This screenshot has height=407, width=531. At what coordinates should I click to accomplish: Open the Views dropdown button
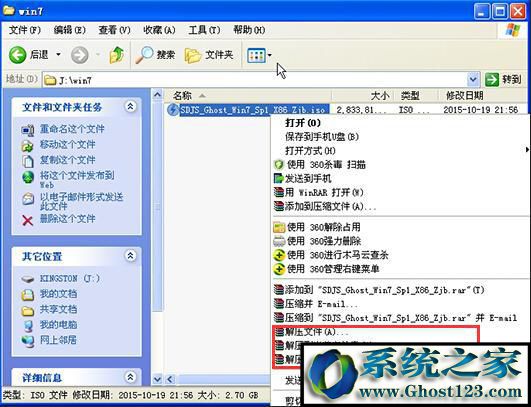pos(259,55)
